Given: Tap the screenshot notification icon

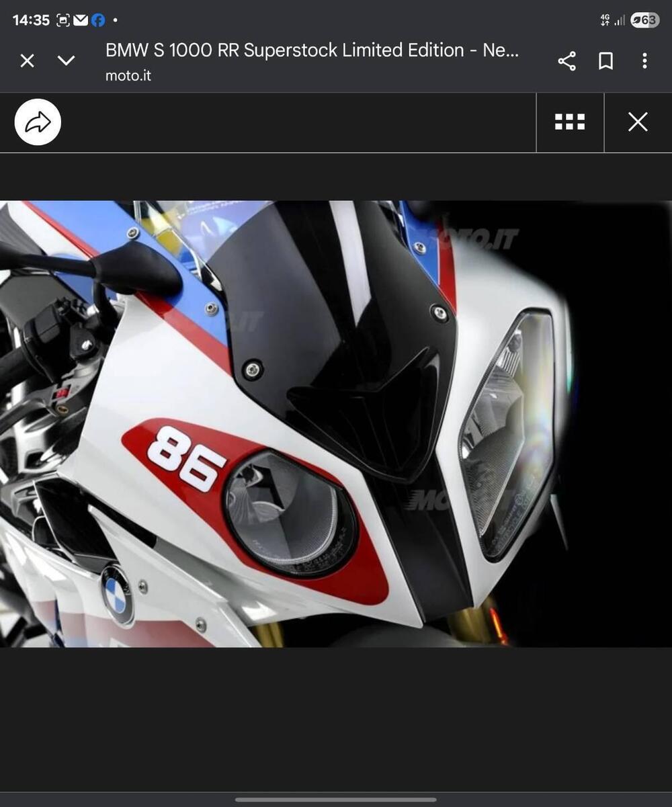Looking at the screenshot, I should click(x=62, y=20).
